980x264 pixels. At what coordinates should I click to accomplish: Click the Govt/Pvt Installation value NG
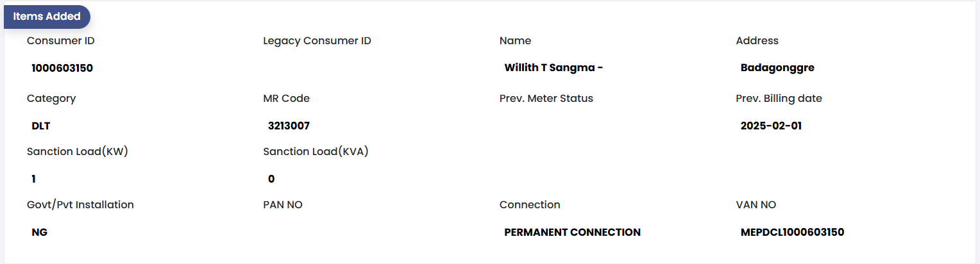pyautogui.click(x=40, y=233)
